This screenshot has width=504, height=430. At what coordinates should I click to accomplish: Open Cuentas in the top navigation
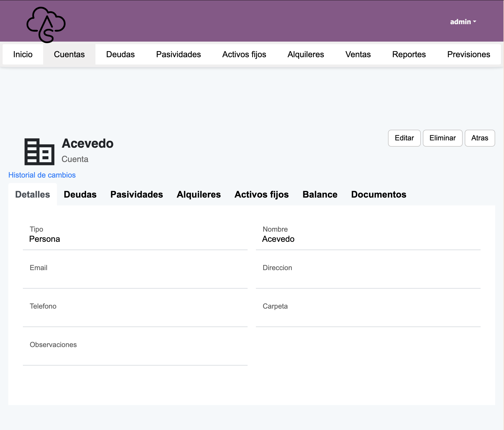[x=69, y=54]
